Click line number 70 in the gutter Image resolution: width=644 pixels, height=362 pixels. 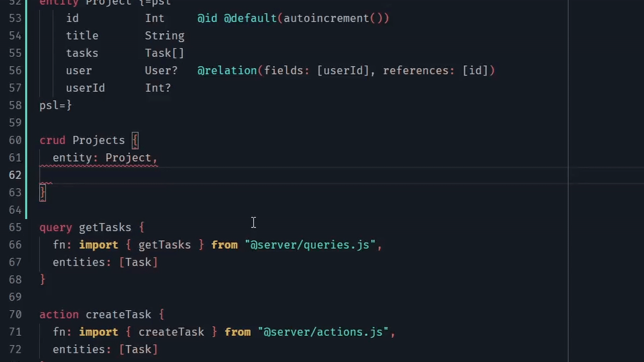pyautogui.click(x=15, y=315)
